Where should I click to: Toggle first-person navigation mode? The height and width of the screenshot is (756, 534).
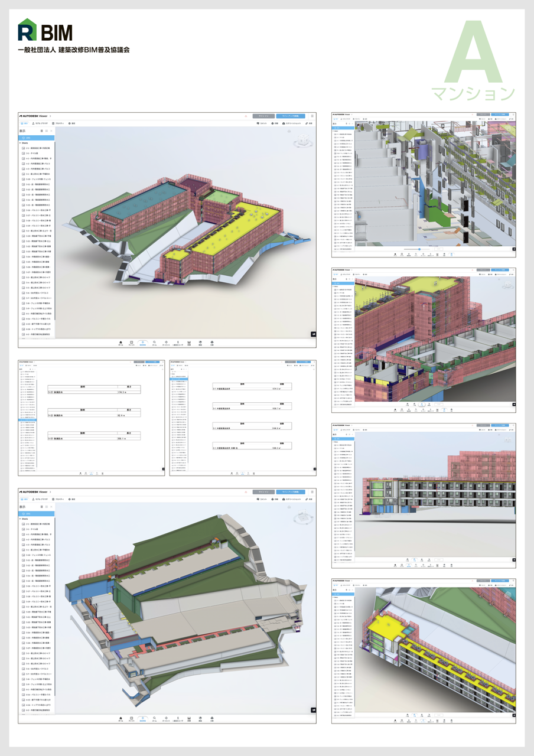pos(177,341)
